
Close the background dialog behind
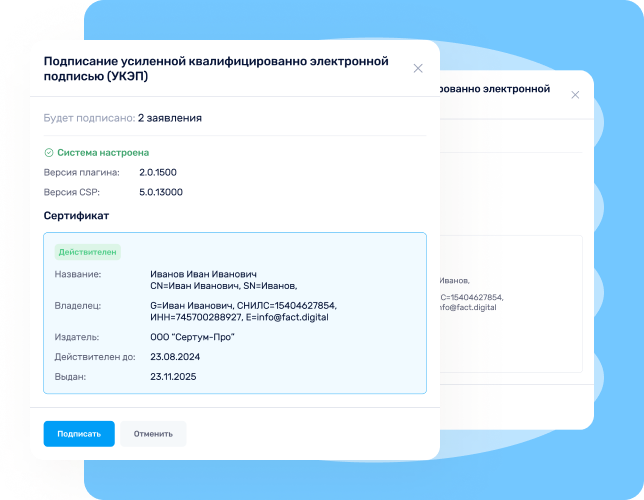coord(575,95)
